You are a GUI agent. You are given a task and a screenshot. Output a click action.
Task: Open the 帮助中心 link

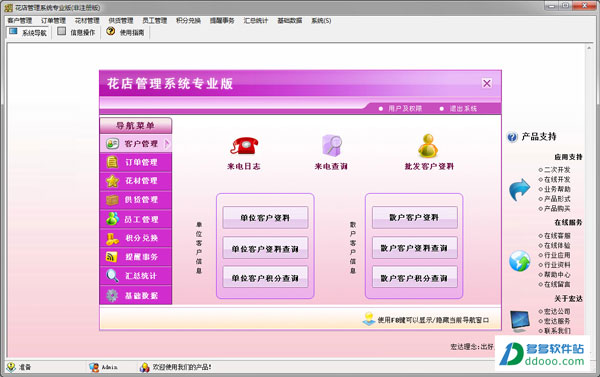tap(557, 274)
